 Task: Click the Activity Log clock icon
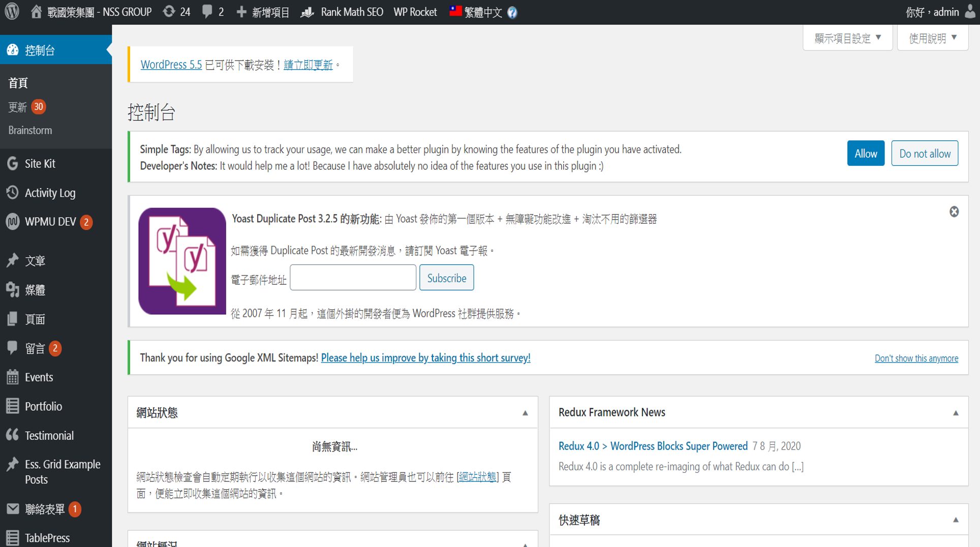click(13, 192)
